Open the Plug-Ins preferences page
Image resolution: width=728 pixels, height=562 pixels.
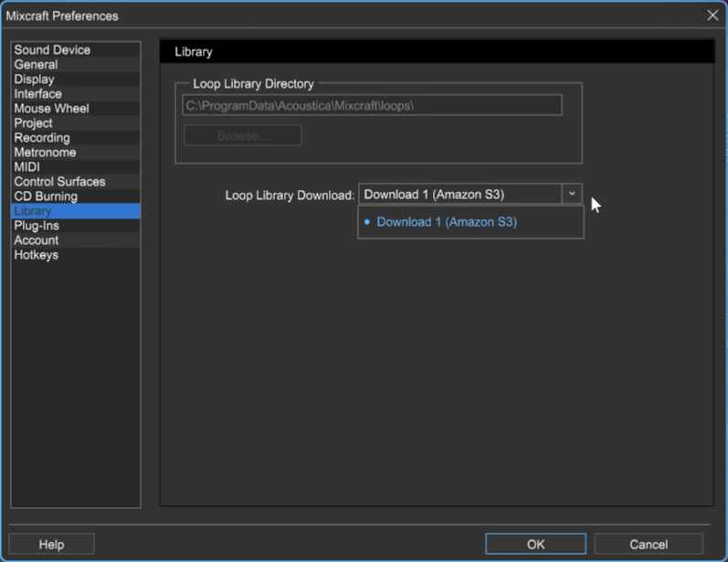[76, 226]
